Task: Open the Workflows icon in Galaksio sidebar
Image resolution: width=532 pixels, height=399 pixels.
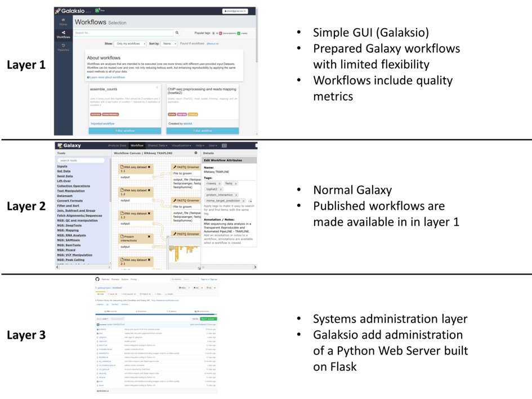Action: (x=62, y=33)
